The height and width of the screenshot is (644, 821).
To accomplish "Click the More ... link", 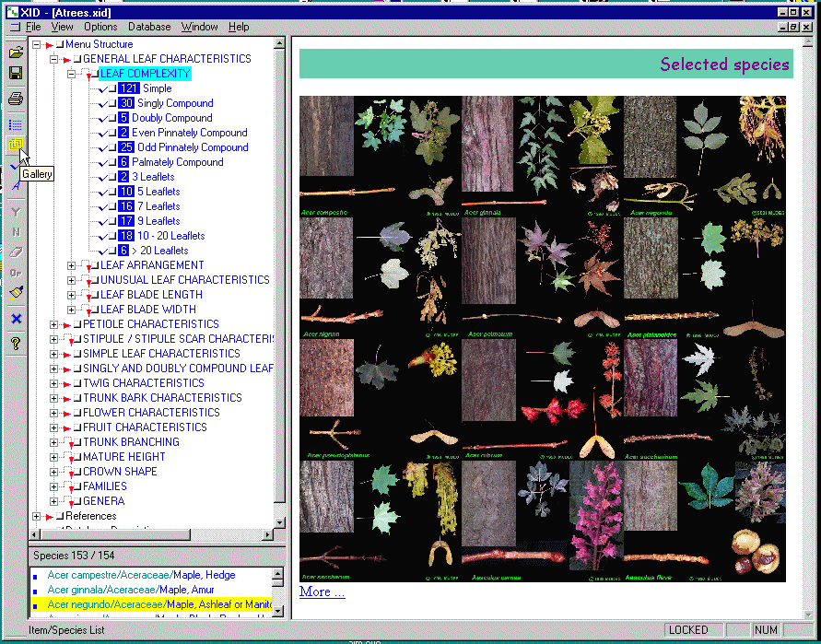I will [322, 591].
